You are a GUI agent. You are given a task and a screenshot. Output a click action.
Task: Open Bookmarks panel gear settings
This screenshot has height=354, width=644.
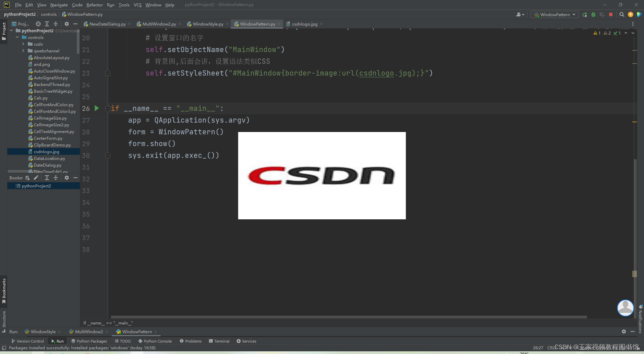66,178
